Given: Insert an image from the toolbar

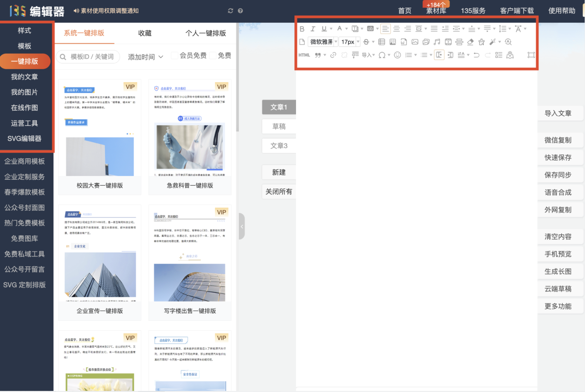Looking at the screenshot, I should [415, 42].
